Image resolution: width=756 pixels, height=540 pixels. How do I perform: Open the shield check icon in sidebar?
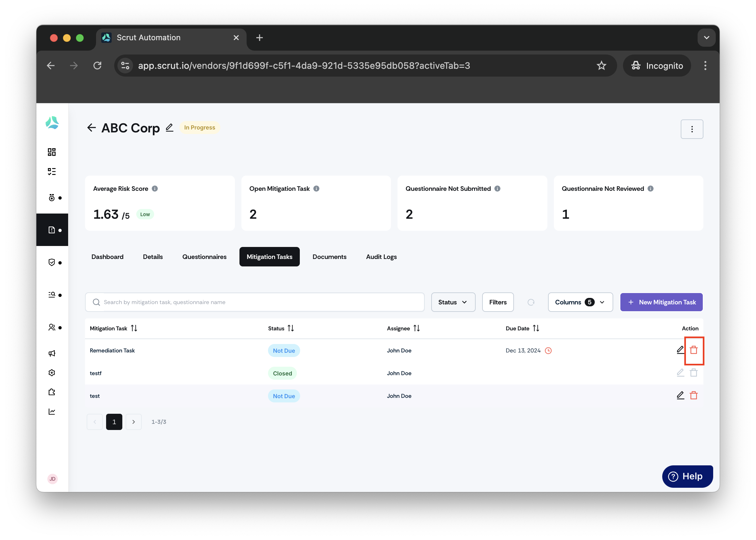point(52,263)
